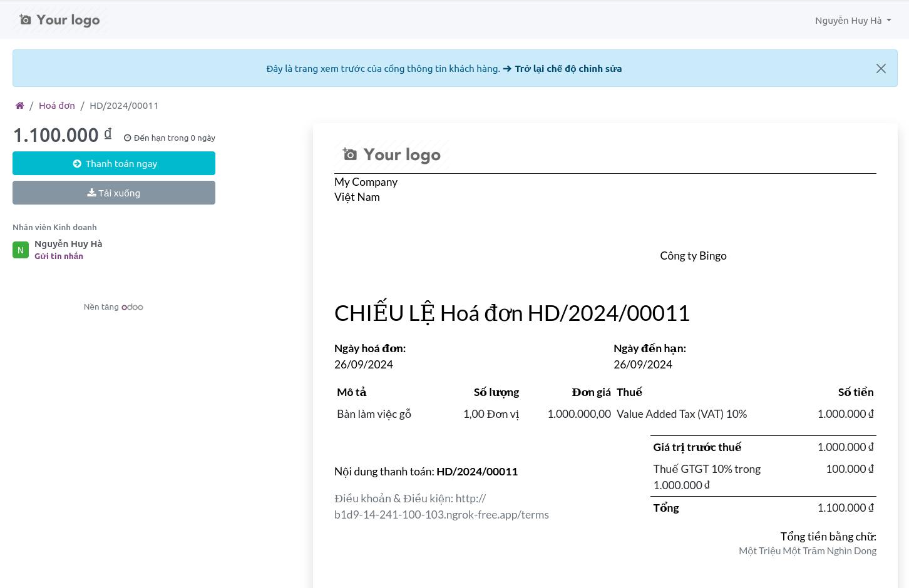Close the preview notification banner

(x=881, y=69)
